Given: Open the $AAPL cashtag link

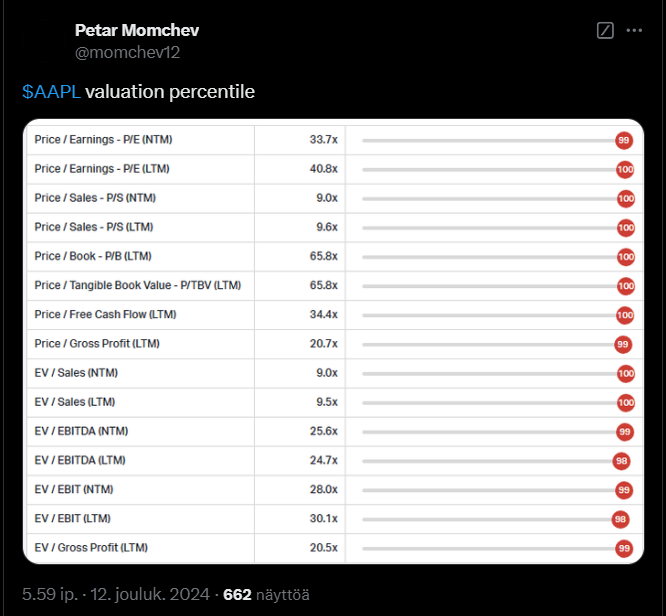Looking at the screenshot, I should 51,92.
